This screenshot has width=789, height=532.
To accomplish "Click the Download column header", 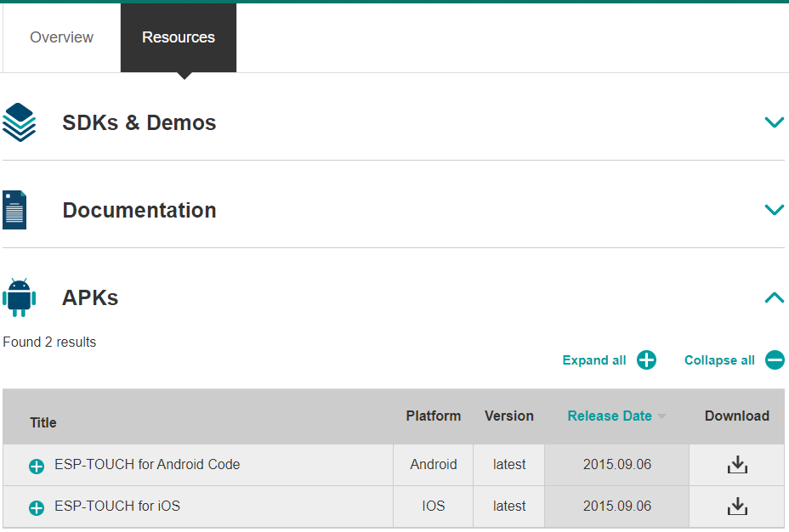I will (737, 416).
